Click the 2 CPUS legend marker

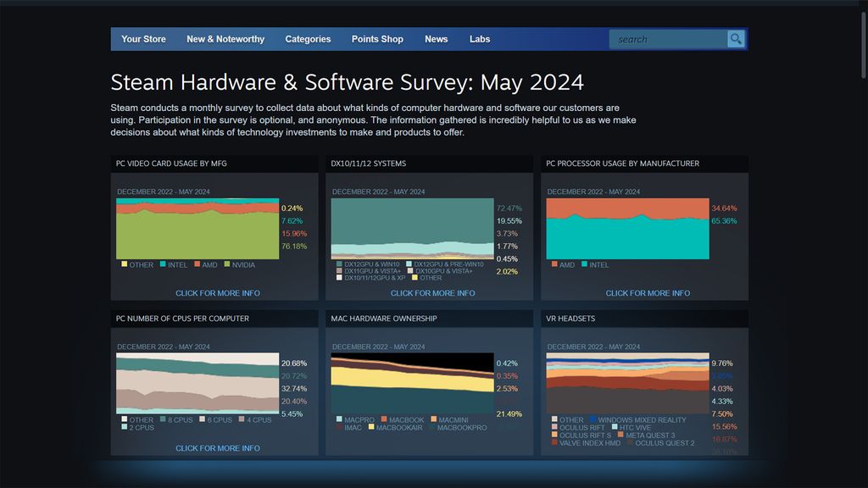pyautogui.click(x=125, y=428)
